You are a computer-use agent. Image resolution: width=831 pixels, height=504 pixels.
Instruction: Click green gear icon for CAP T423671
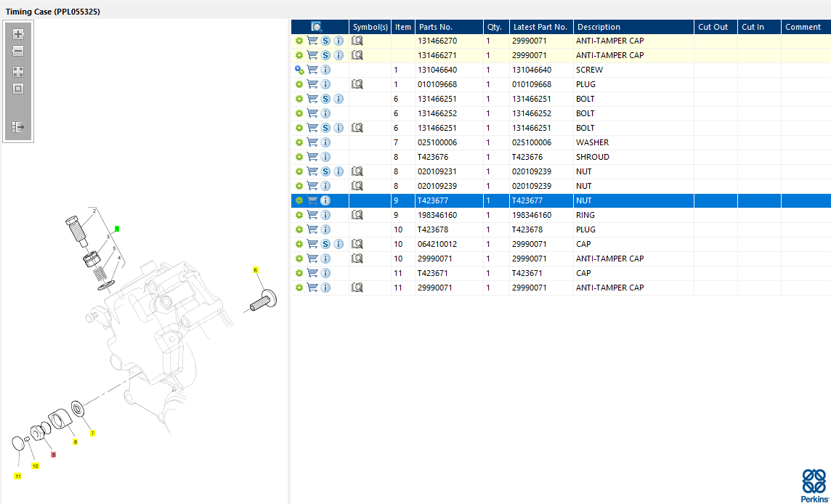click(299, 273)
